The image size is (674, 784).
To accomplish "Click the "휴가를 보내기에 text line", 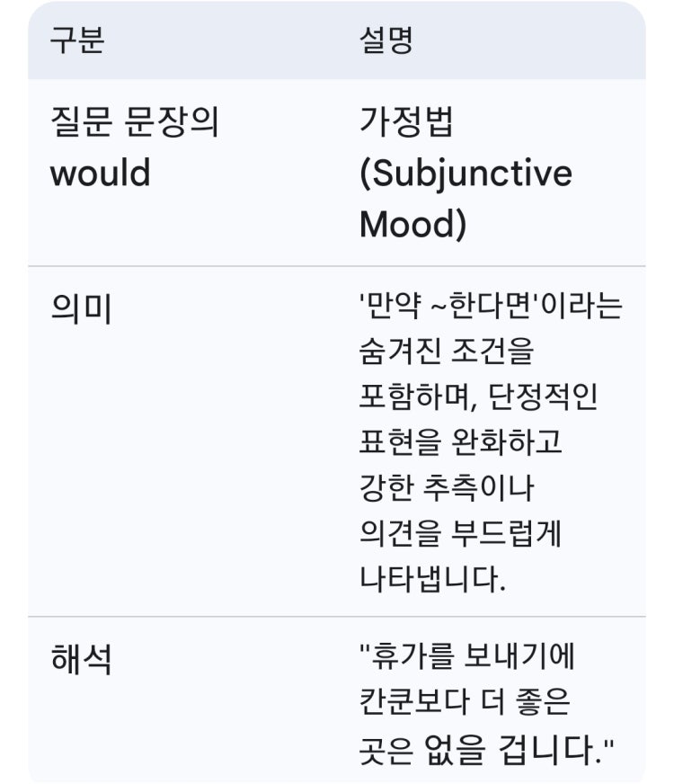I will [467, 656].
